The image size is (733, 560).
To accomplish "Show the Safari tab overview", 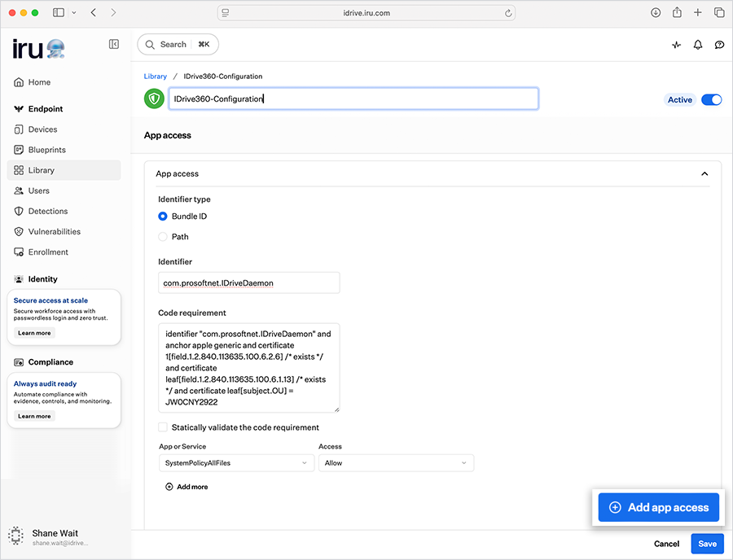I will [719, 12].
